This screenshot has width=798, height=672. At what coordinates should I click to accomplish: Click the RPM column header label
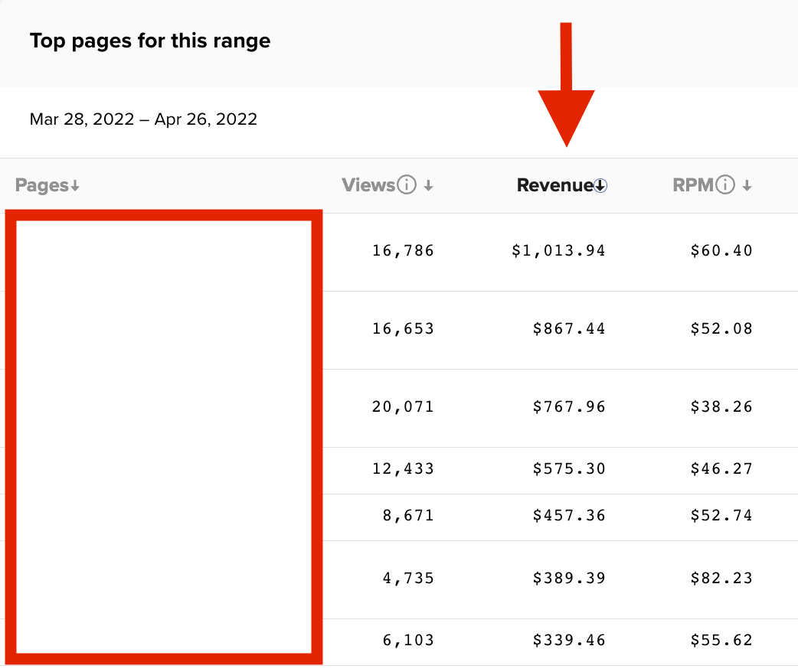693,184
